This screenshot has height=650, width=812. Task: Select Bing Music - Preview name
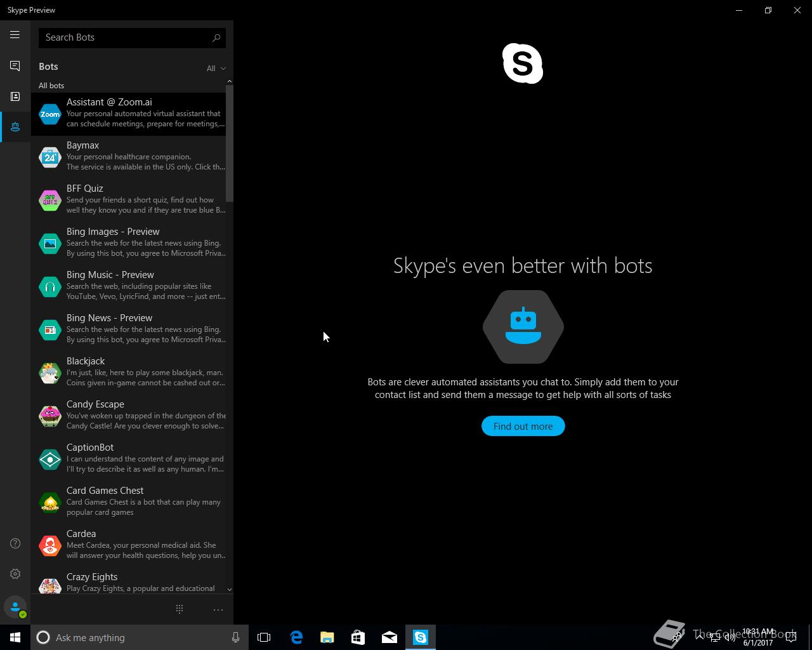[x=110, y=274]
